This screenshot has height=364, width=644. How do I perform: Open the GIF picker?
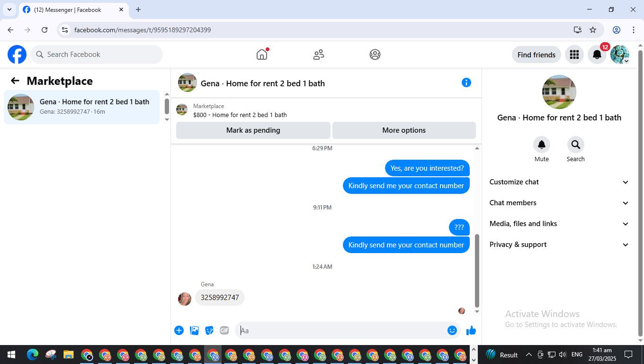click(x=224, y=330)
